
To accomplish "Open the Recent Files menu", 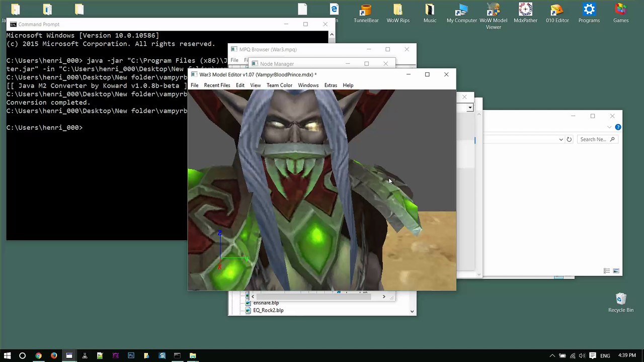I will click(217, 85).
